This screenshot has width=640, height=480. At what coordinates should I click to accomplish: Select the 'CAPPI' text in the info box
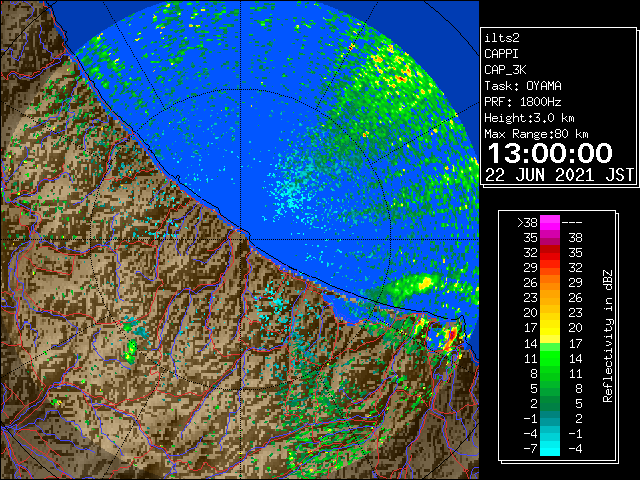(x=501, y=54)
